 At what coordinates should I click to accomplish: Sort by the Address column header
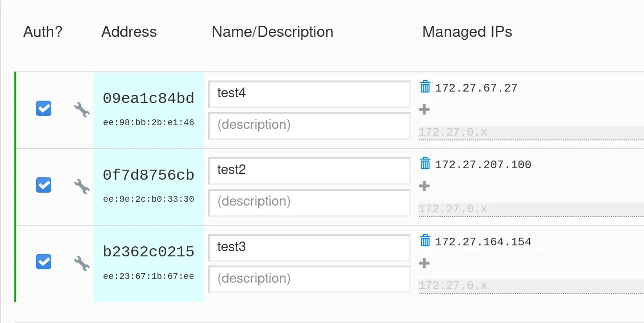(129, 32)
